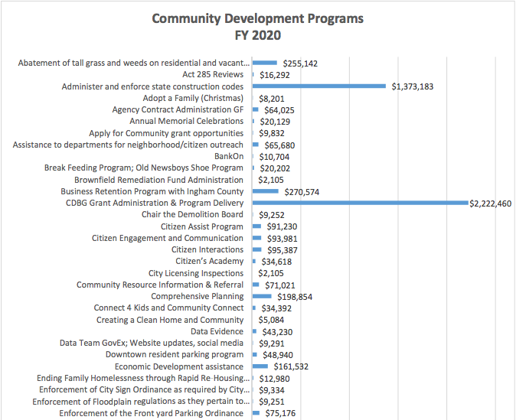Image resolution: width=516 pixels, height=420 pixels.
Task: Select the Administer and enforce state construction codes bar
Action: coord(319,86)
